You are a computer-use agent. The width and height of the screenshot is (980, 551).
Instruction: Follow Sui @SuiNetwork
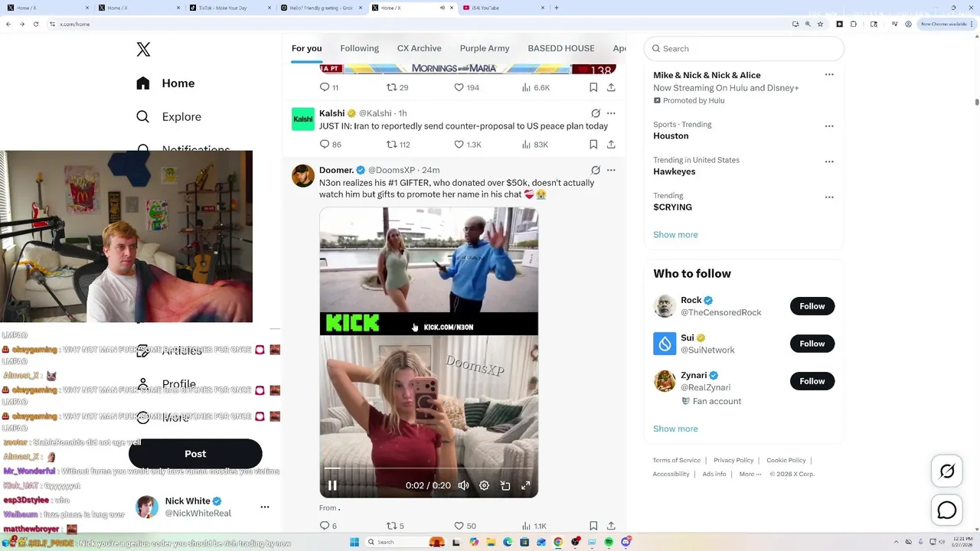(x=812, y=344)
